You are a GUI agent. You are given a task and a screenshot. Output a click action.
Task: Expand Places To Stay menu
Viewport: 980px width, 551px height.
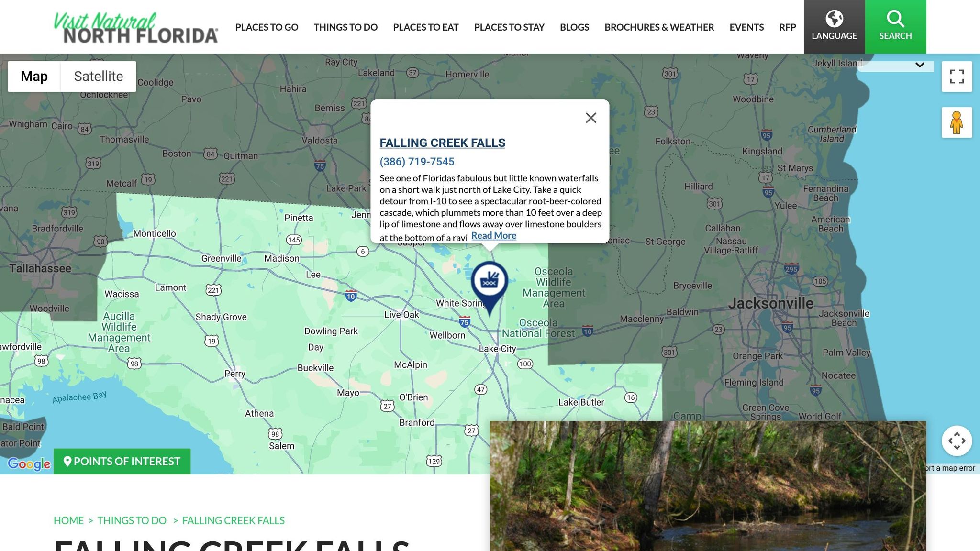(x=509, y=27)
